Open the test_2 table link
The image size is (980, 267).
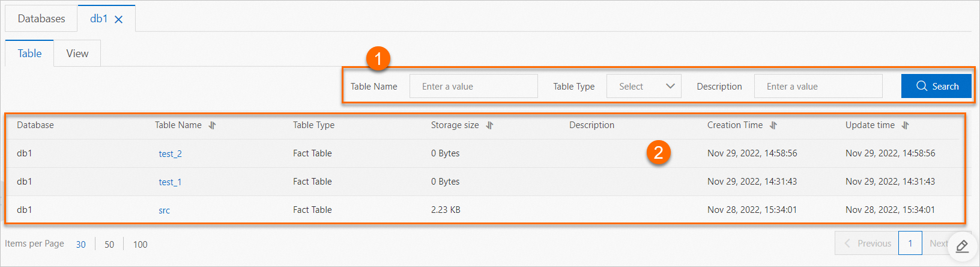click(x=170, y=154)
